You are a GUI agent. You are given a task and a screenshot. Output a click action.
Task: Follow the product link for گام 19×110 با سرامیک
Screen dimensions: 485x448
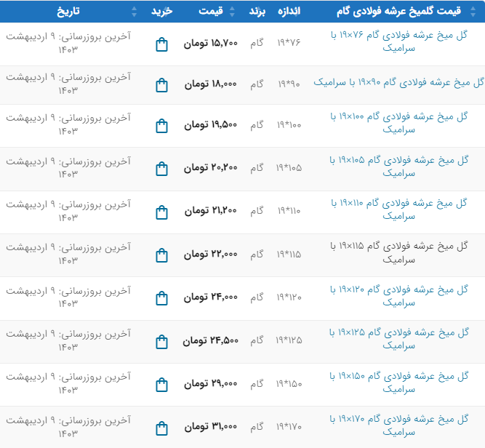[x=399, y=209]
